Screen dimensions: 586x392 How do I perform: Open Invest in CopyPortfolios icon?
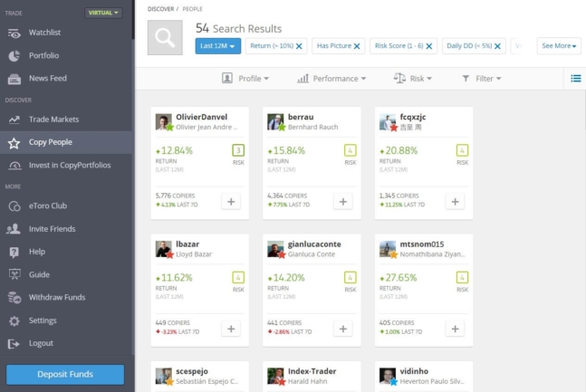[x=14, y=166]
